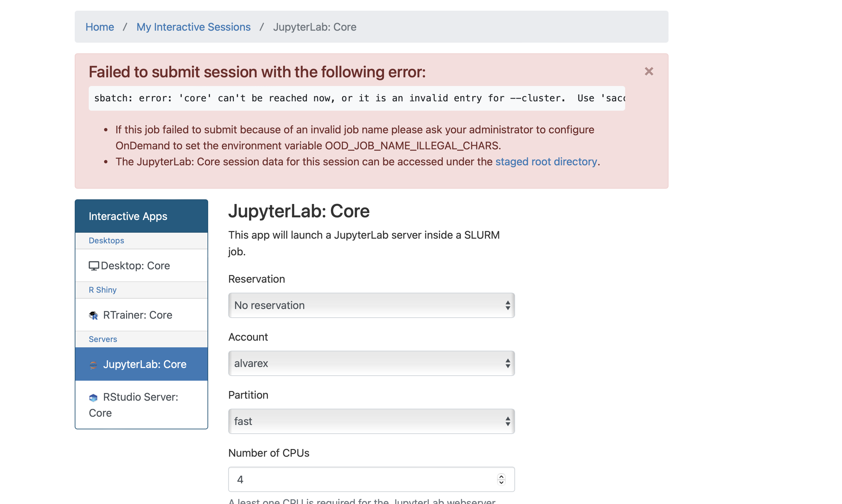Open the staged root directory link
The image size is (842, 504).
pos(546,162)
